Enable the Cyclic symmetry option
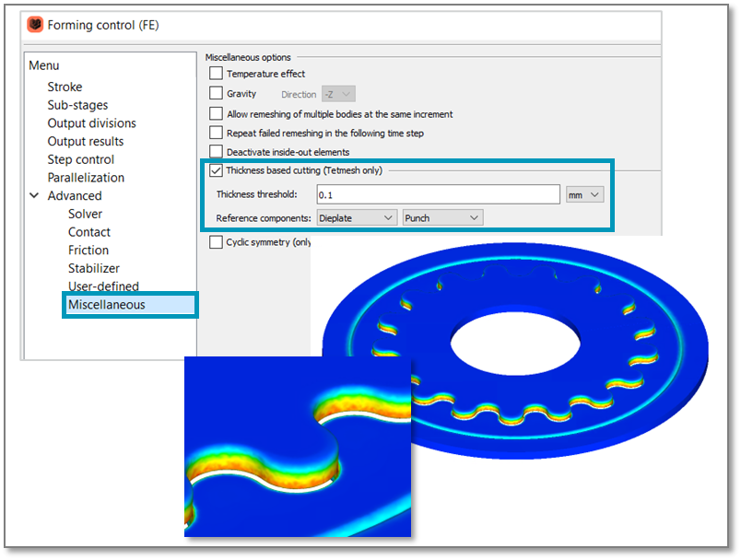This screenshot has width=741, height=560. coord(216,242)
